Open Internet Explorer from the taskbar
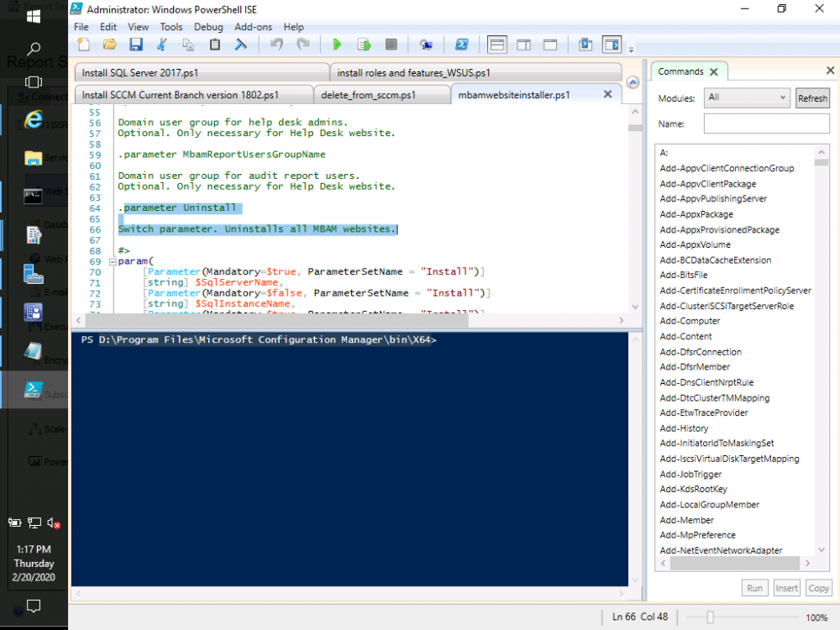Viewport: 840px width, 630px height. tap(34, 119)
